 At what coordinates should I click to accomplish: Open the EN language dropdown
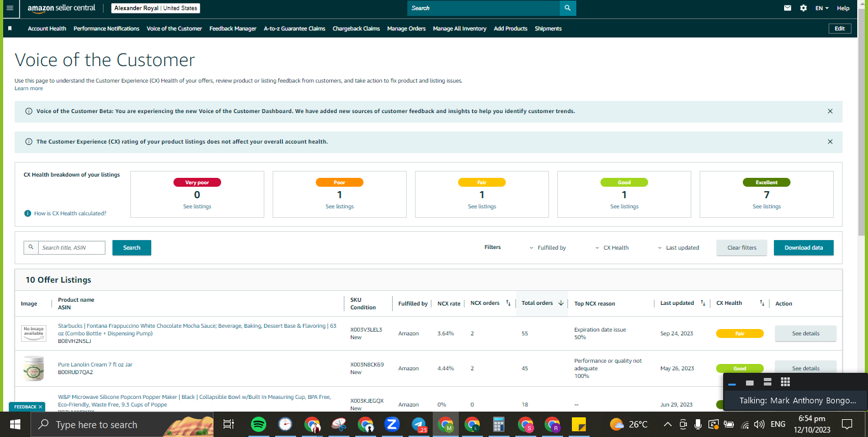click(x=822, y=8)
